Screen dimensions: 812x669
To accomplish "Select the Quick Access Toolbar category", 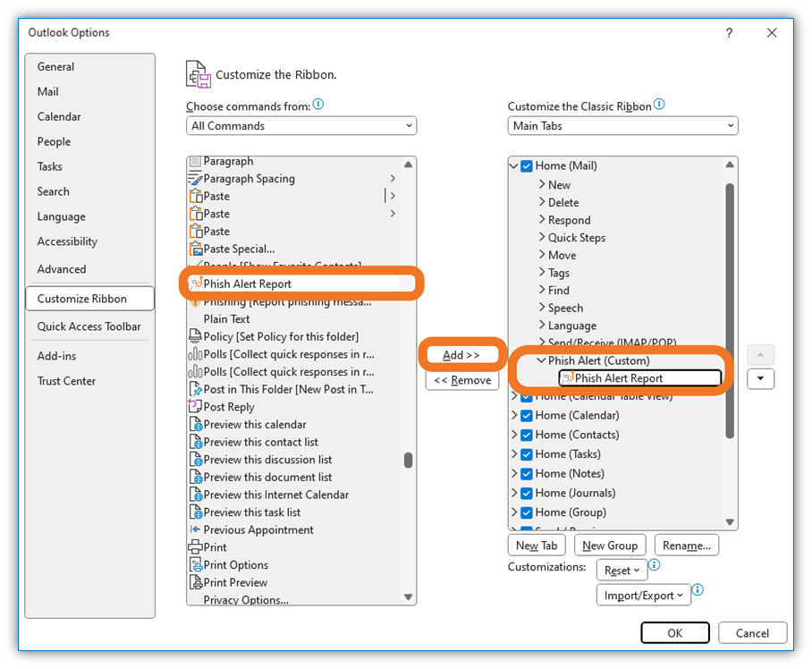I will click(89, 326).
